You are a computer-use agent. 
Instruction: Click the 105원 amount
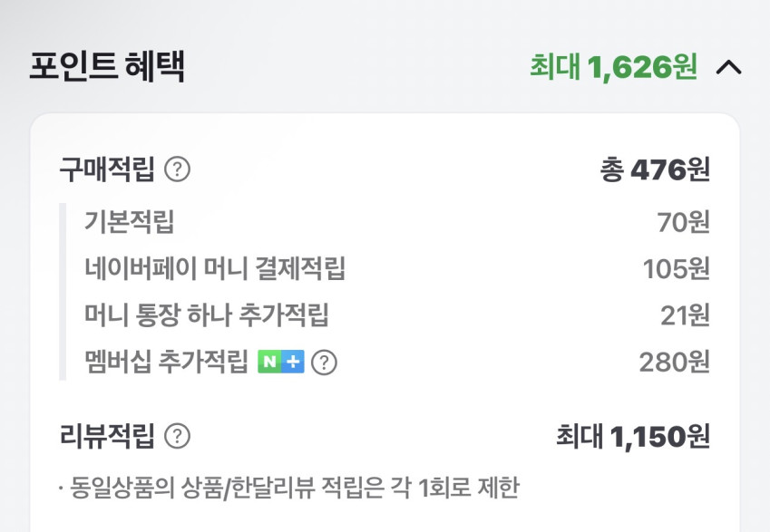[676, 268]
